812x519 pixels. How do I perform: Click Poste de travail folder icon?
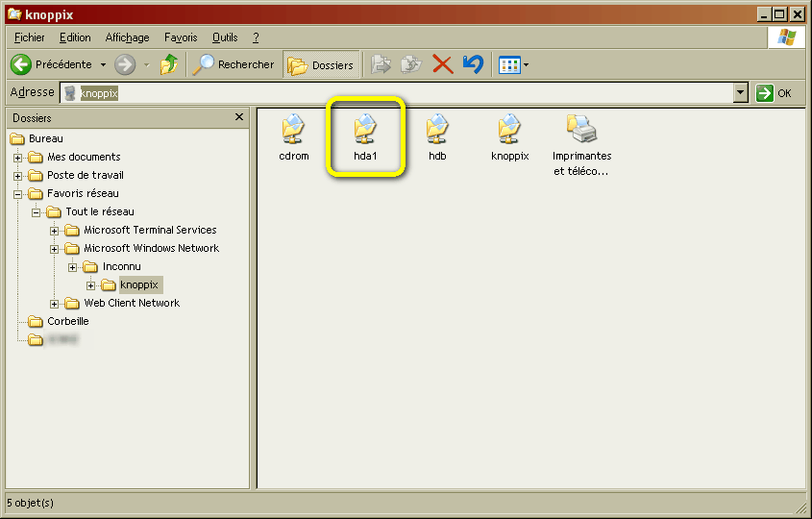[x=36, y=176]
